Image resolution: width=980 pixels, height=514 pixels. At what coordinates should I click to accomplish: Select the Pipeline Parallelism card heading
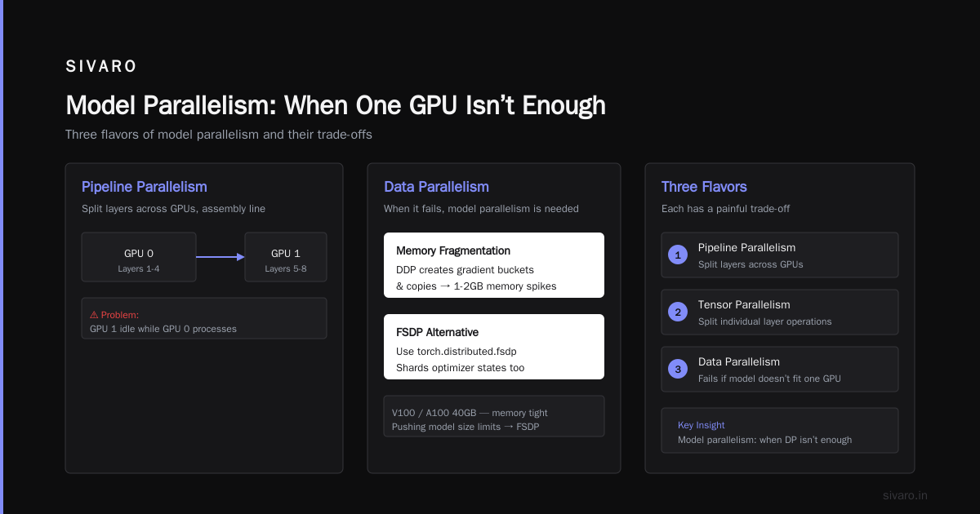pos(145,187)
